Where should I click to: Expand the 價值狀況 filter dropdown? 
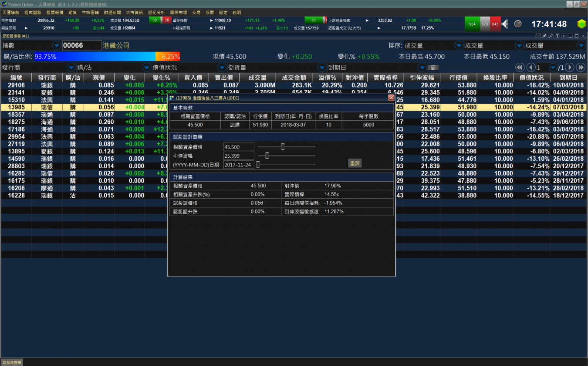[x=222, y=68]
